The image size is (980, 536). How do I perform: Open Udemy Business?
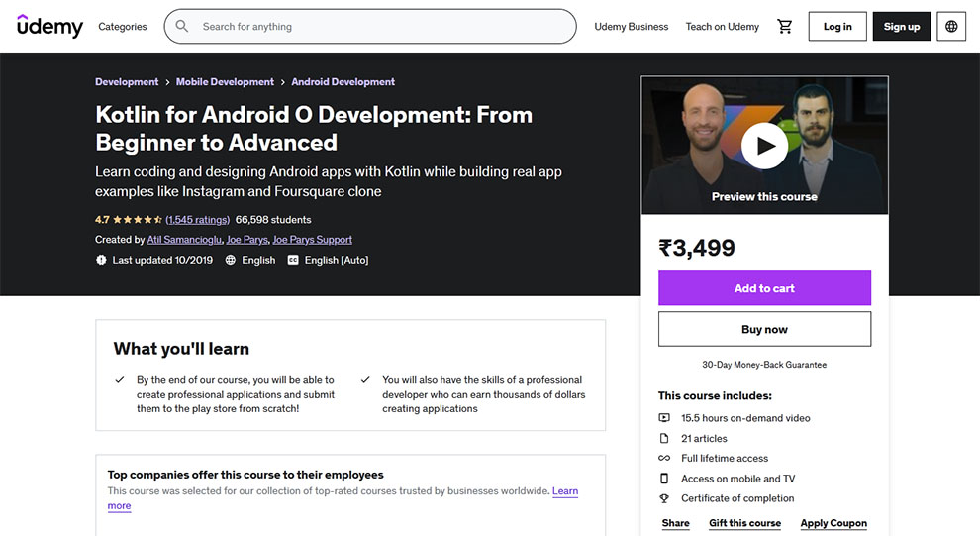pyautogui.click(x=632, y=27)
